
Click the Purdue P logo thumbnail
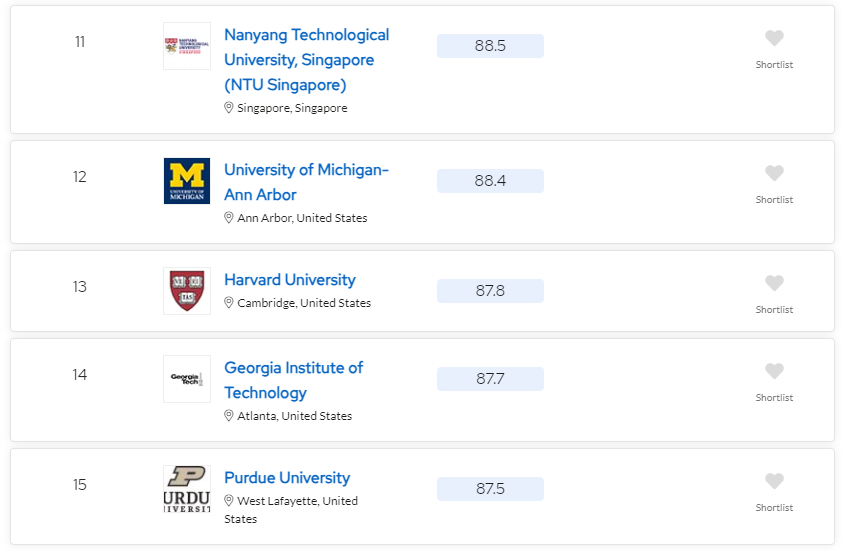(x=187, y=489)
